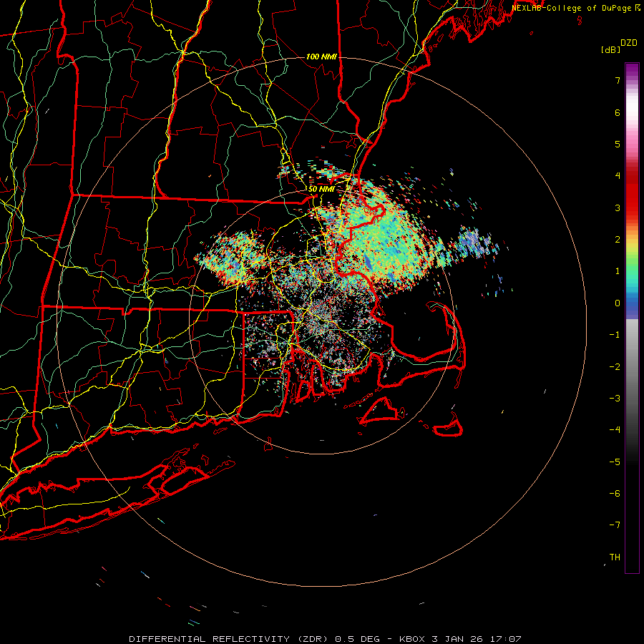Click the Differential Reflectivity KBOX caption
The image size is (644, 644).
325,639
